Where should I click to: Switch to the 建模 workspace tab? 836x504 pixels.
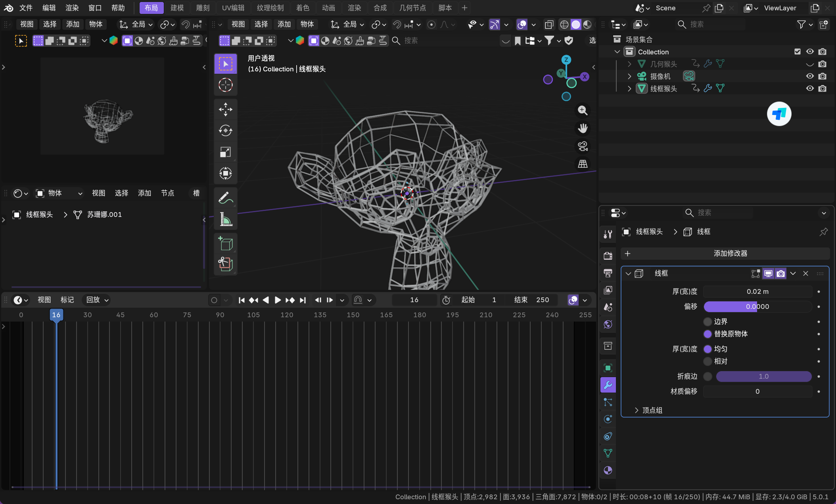177,8
